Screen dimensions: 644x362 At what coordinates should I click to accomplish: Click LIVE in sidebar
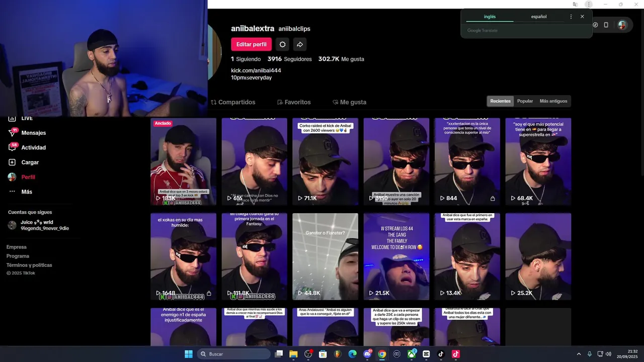coord(27,119)
